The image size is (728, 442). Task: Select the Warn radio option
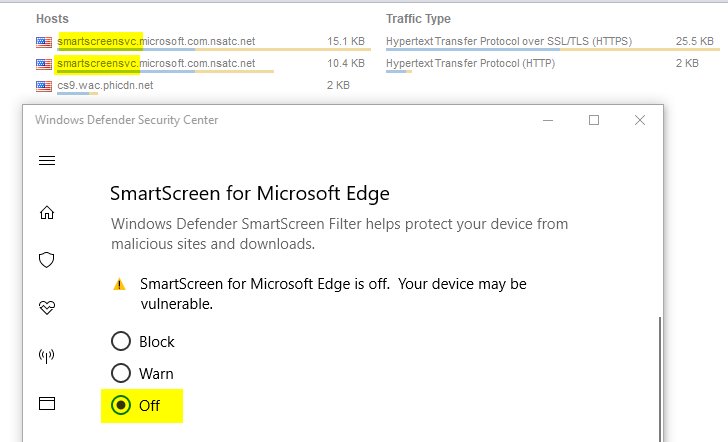[121, 373]
